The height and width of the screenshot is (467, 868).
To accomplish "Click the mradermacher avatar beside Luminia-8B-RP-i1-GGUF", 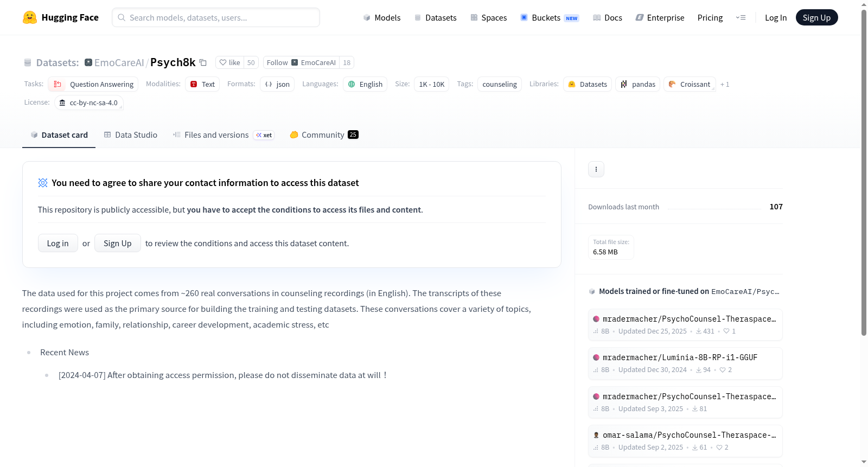I will 596,357.
